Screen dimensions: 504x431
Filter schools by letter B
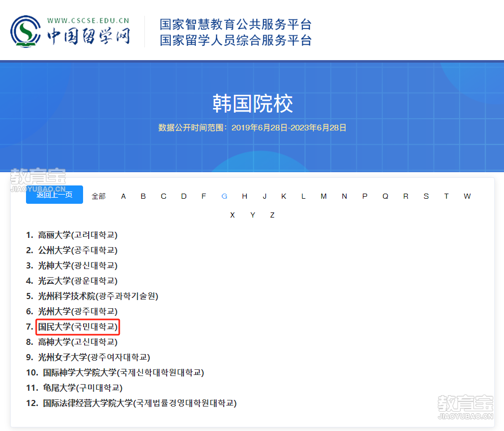pyautogui.click(x=143, y=196)
